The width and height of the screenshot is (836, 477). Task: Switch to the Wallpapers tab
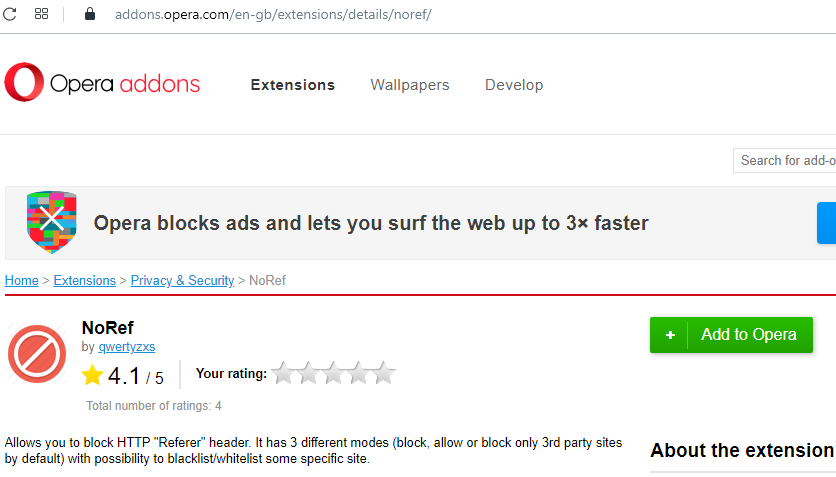pos(409,85)
